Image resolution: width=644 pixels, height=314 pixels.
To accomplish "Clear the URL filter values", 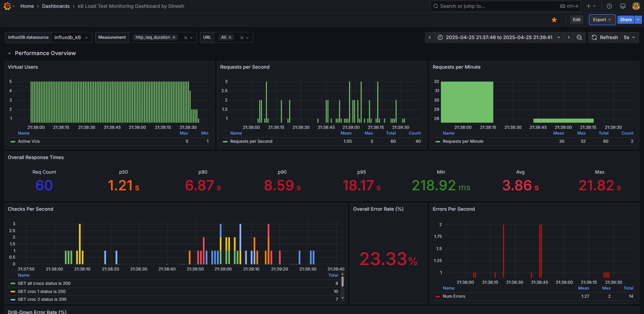I will point(242,38).
